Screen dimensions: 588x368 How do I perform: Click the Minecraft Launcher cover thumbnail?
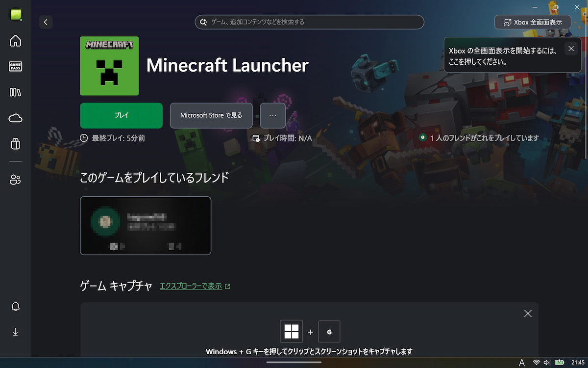[109, 66]
